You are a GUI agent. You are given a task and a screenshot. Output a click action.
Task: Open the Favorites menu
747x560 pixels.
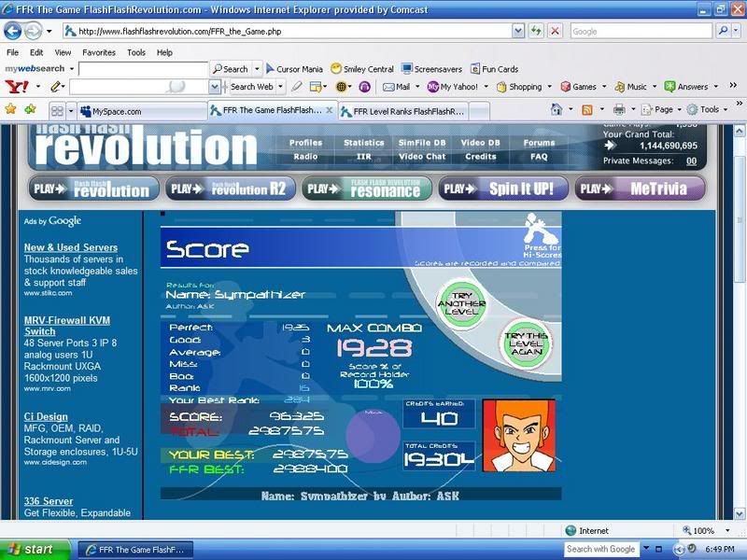pyautogui.click(x=98, y=53)
